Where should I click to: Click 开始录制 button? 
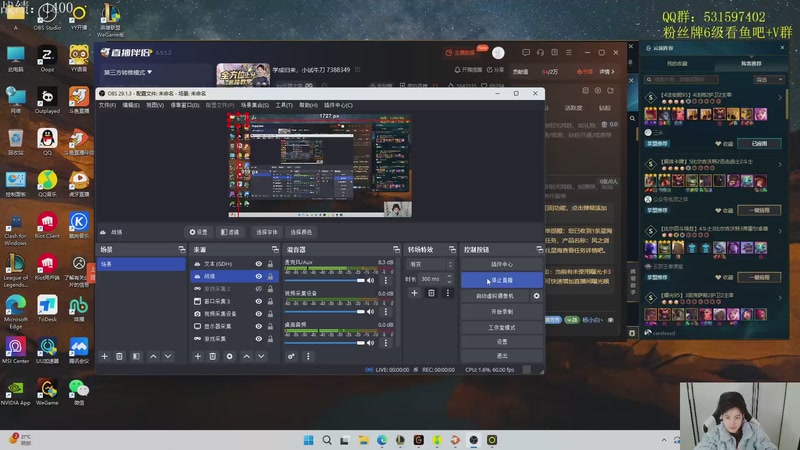coord(502,311)
